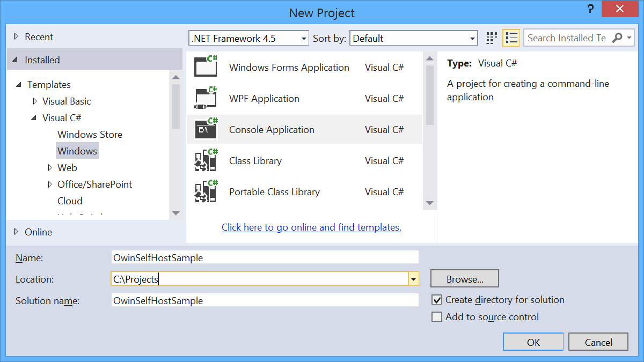
Task: Switch to small icons view
Action: point(492,38)
